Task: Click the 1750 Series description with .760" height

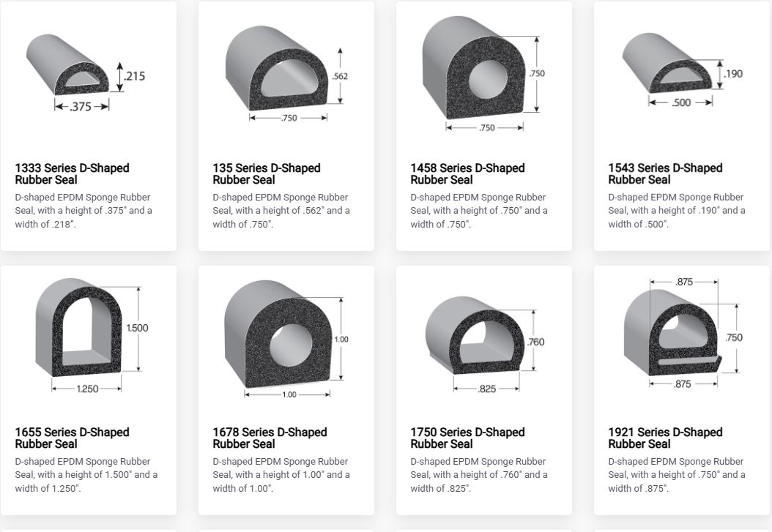Action: coord(479,475)
